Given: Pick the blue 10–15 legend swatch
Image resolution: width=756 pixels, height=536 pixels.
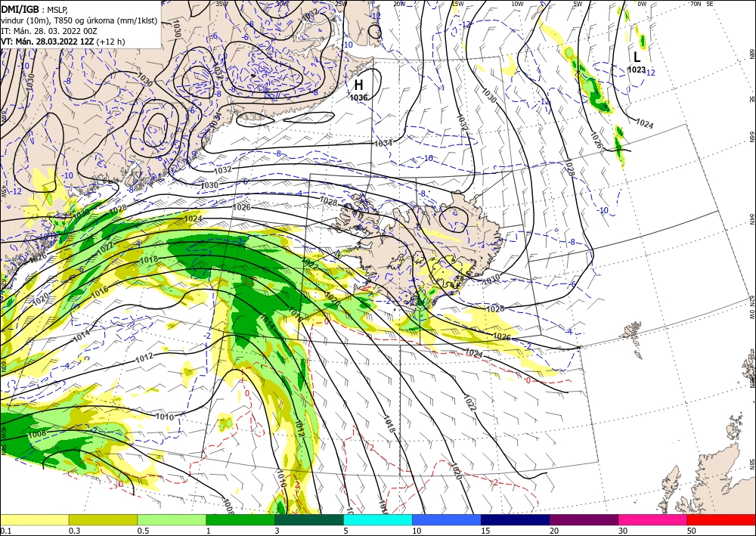Looking at the screenshot, I should (447, 519).
